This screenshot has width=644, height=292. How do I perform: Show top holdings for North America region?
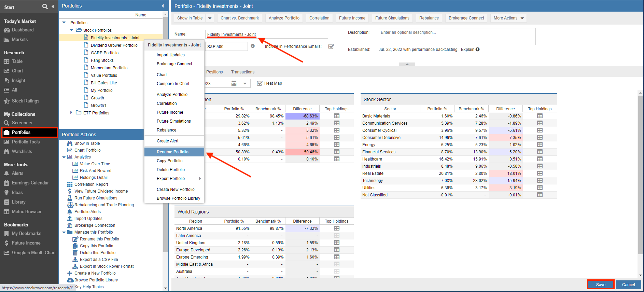pyautogui.click(x=337, y=228)
